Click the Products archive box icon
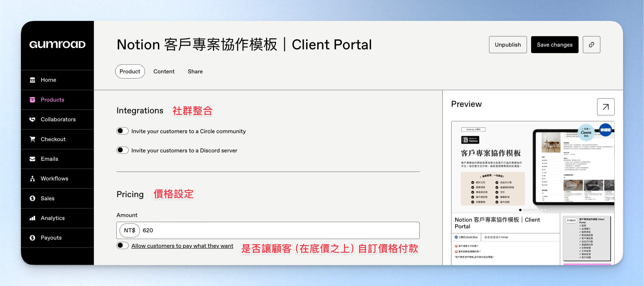 coord(32,100)
